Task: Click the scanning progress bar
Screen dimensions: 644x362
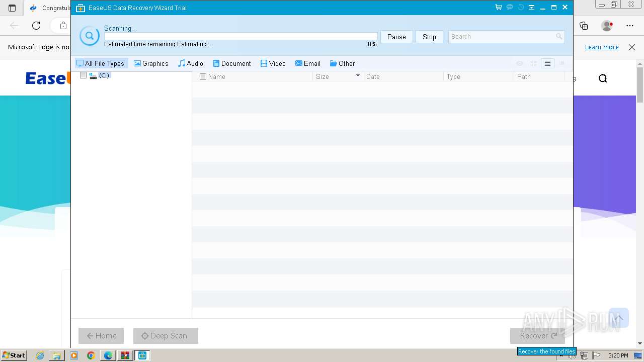Action: click(x=240, y=36)
